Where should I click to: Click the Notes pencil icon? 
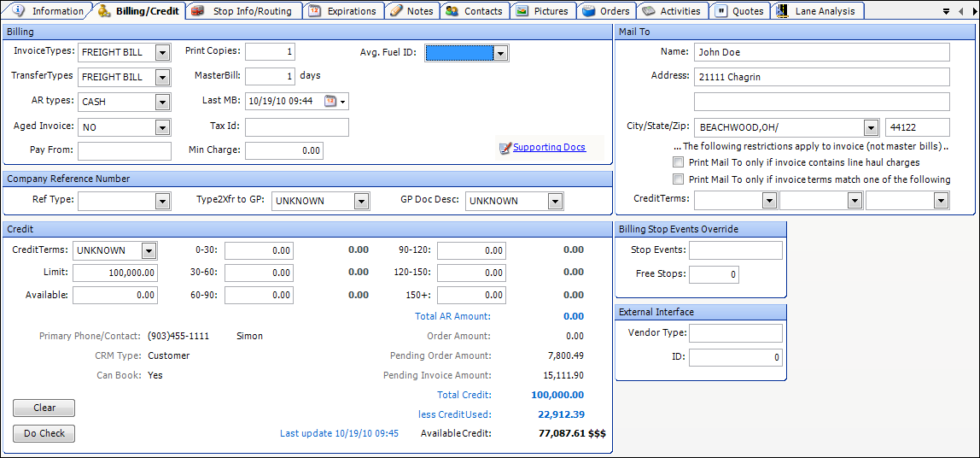(x=395, y=10)
